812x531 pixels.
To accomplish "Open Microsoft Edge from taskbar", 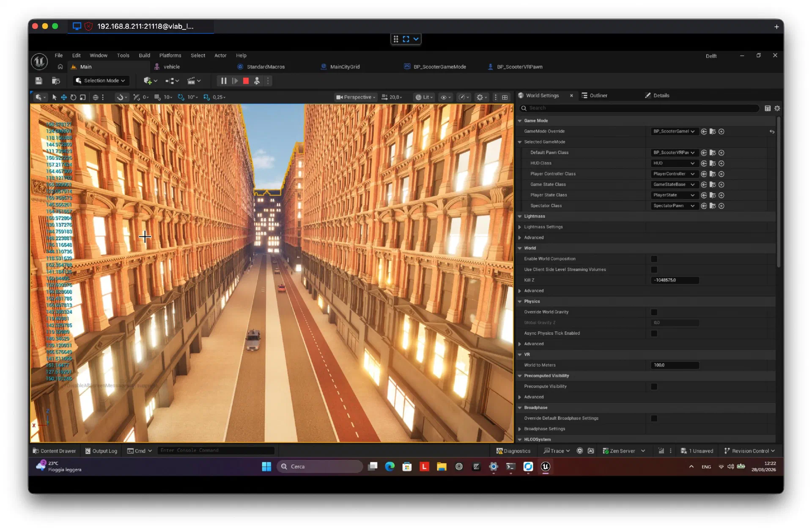I will pos(390,466).
